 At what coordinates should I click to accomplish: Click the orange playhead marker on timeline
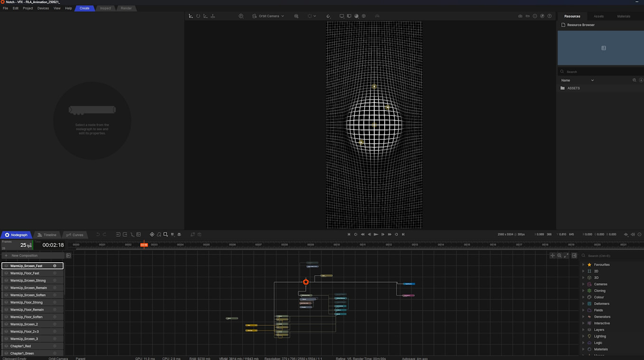(144, 245)
